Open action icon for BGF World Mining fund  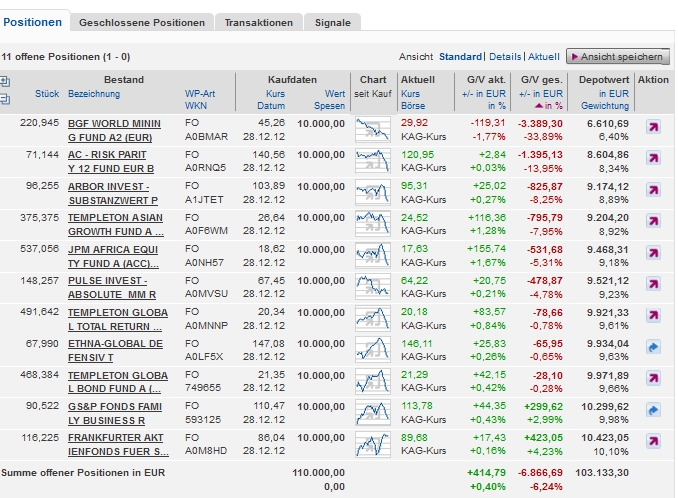coord(653,127)
